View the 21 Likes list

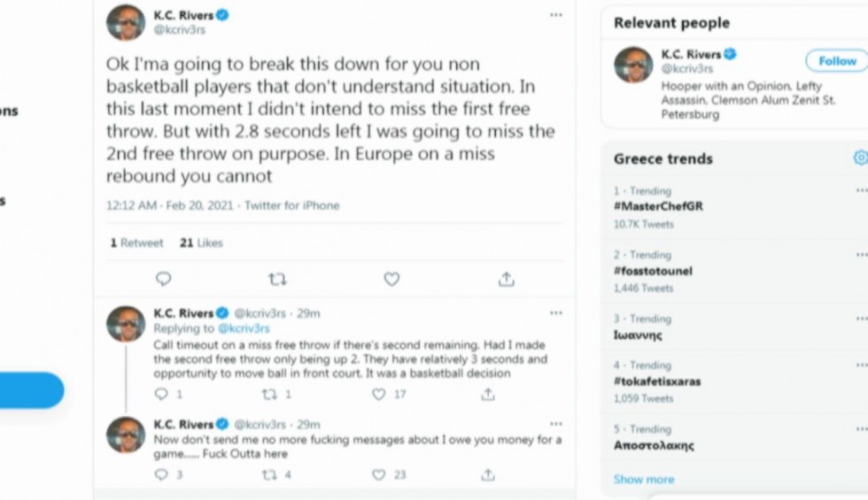201,242
